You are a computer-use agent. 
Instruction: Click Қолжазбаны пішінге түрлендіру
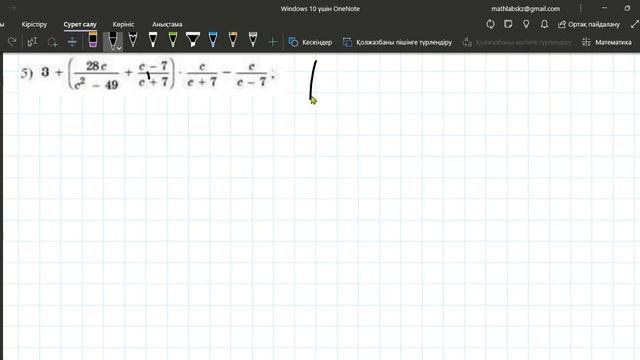(x=397, y=42)
